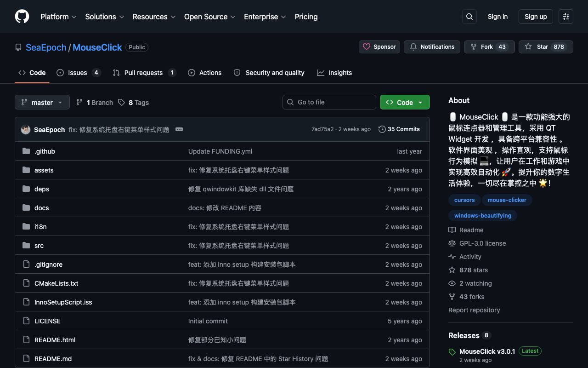Expand the Enterprise menu
The width and height of the screenshot is (588, 368).
click(265, 17)
